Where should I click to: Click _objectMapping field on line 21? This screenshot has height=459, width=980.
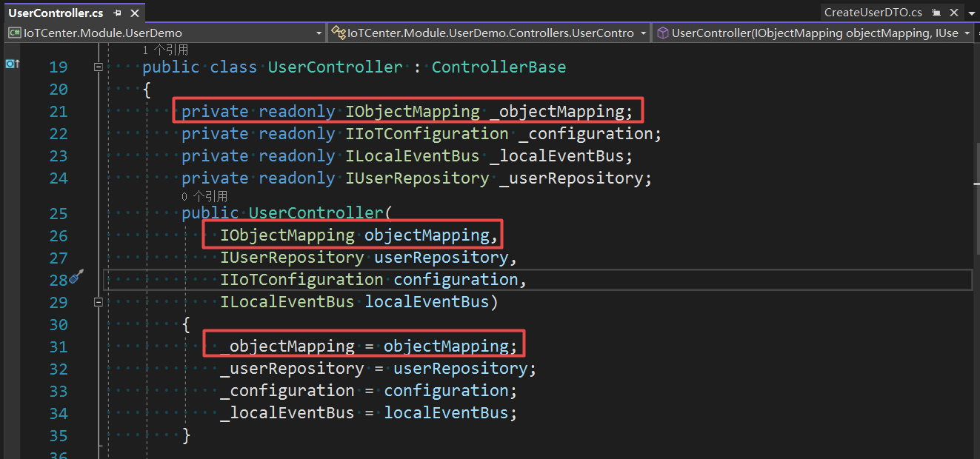(x=556, y=112)
